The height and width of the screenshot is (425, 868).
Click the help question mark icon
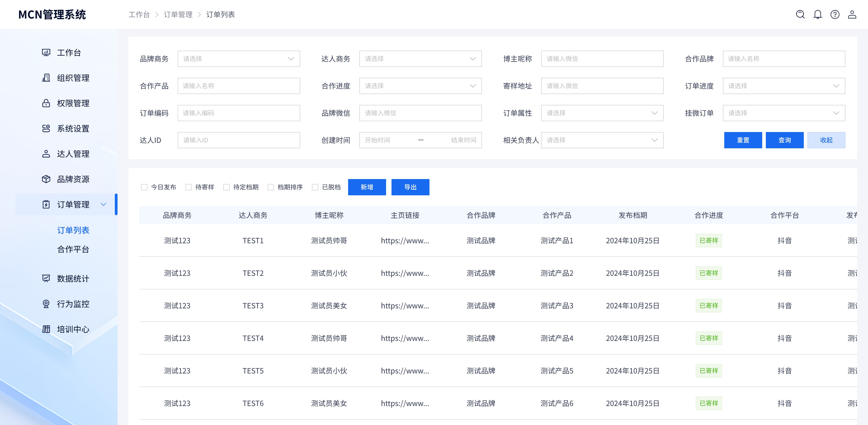click(x=835, y=14)
